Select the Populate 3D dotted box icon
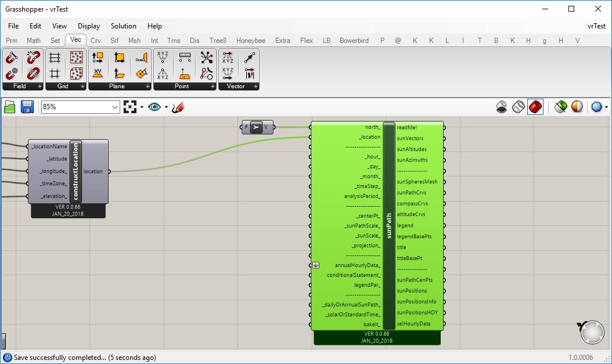 (x=76, y=73)
